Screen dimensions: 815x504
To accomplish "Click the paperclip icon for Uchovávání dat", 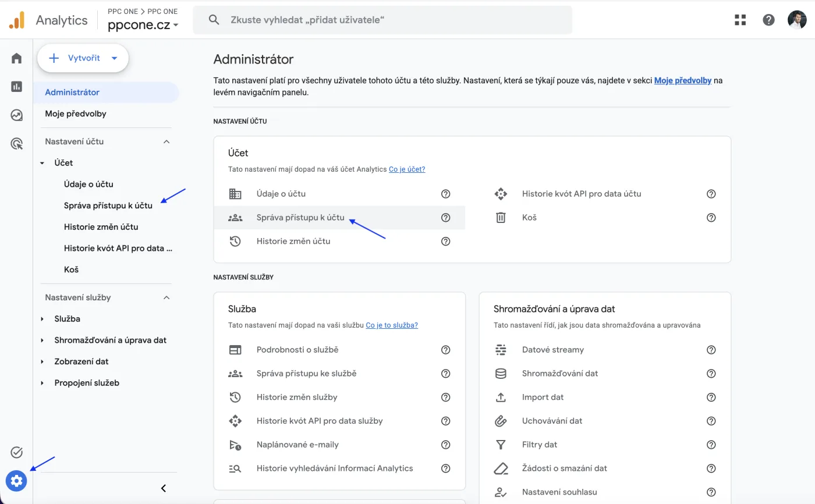I will 501,421.
